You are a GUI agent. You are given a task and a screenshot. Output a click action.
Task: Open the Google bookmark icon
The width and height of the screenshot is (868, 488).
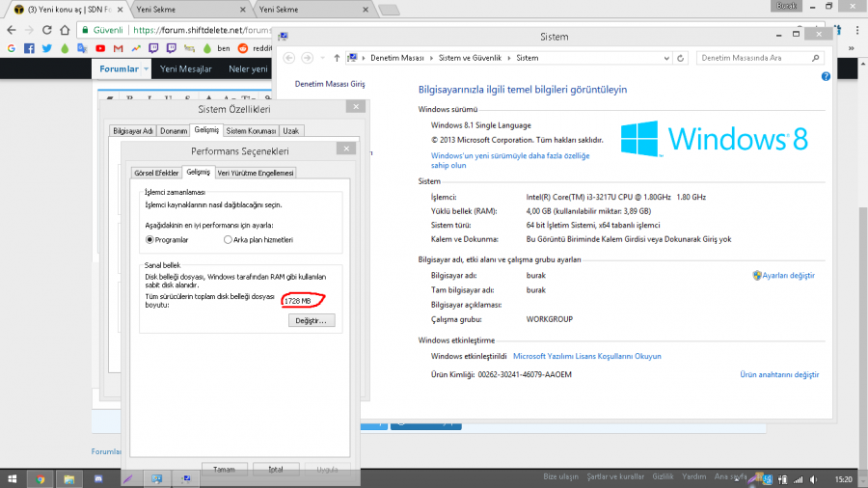pos(11,48)
